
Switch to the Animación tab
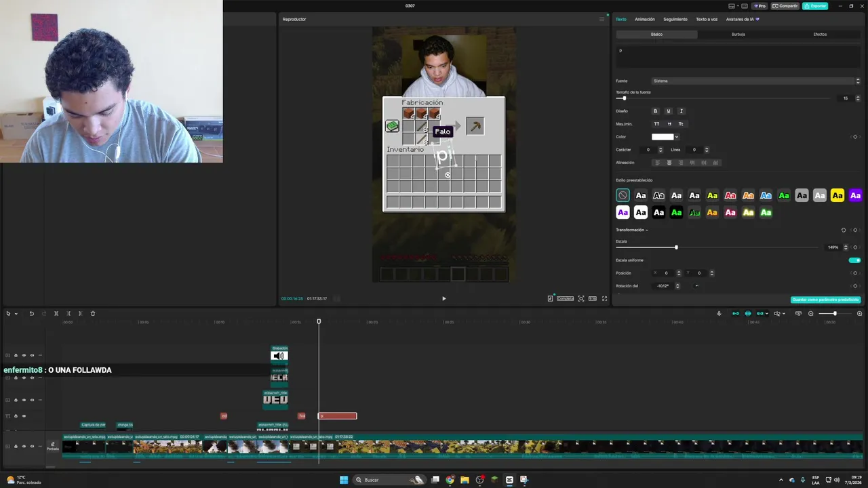tap(645, 19)
